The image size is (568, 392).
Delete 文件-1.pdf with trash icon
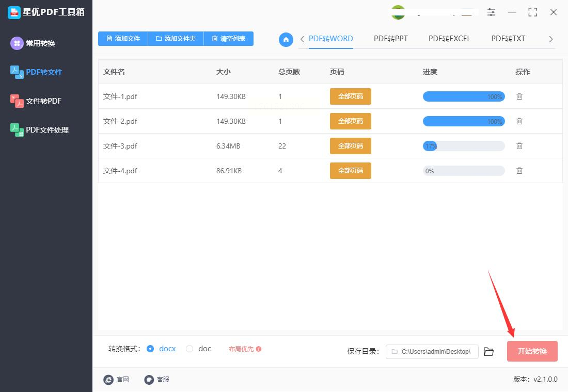(x=519, y=96)
